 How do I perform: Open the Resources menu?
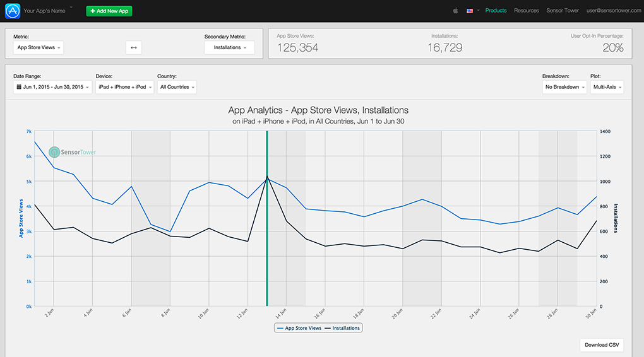(x=526, y=11)
